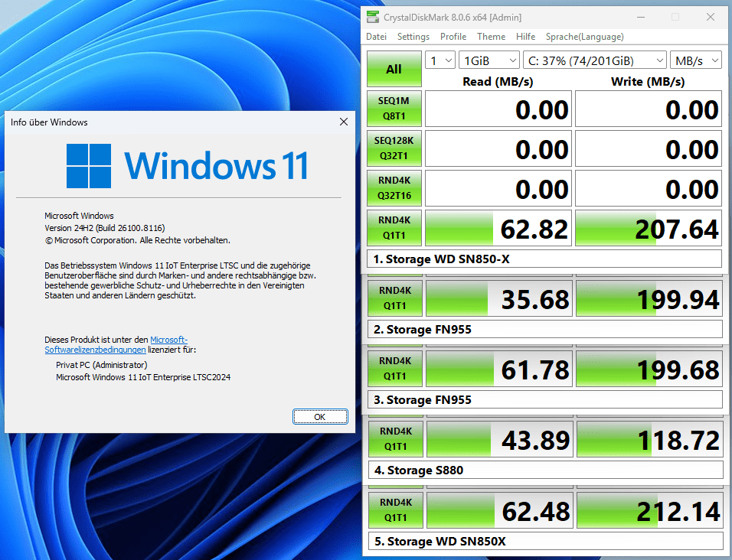The height and width of the screenshot is (560, 732).
Task: Open the Datei menu
Action: click(376, 37)
